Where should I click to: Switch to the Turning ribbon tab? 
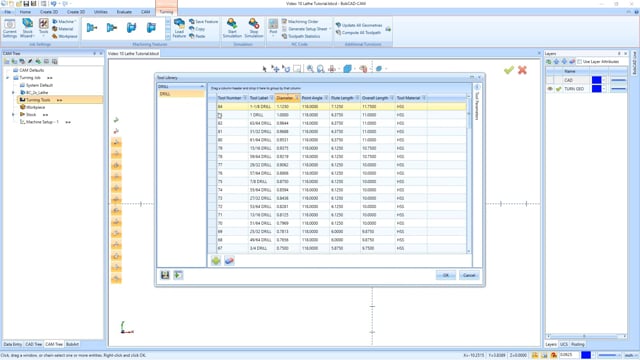tap(166, 12)
